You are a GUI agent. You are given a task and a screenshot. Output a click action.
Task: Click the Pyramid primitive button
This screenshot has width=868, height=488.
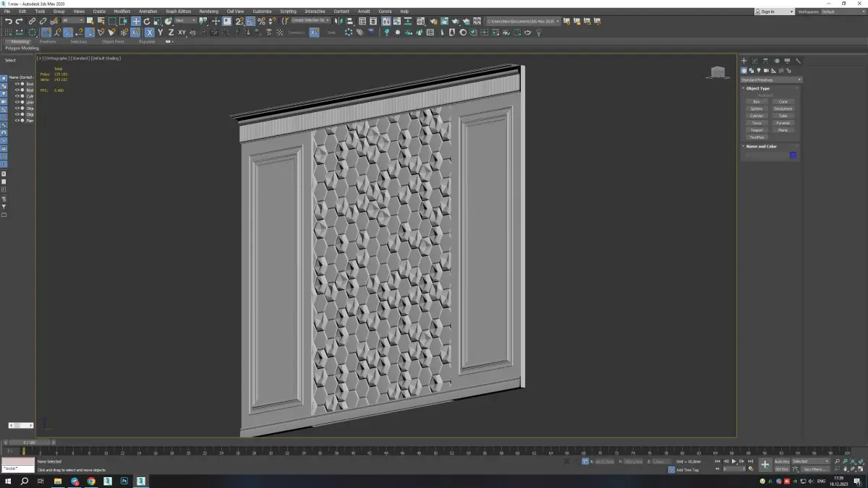tap(783, 123)
